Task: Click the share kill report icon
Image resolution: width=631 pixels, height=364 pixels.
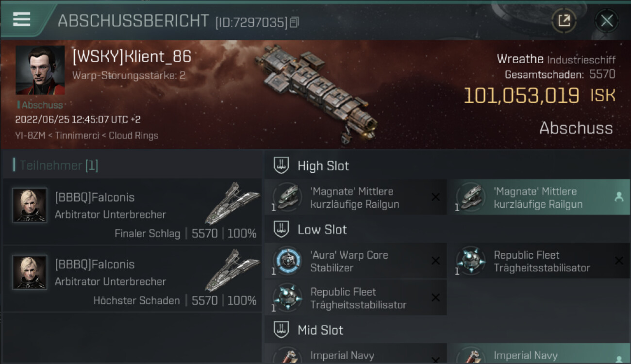Action: point(564,20)
